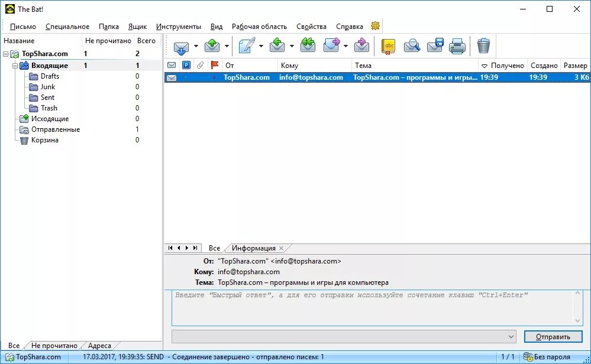The width and height of the screenshot is (591, 364).
Task: Click the Reply to all double-arrow icon
Action: pyautogui.click(x=308, y=45)
